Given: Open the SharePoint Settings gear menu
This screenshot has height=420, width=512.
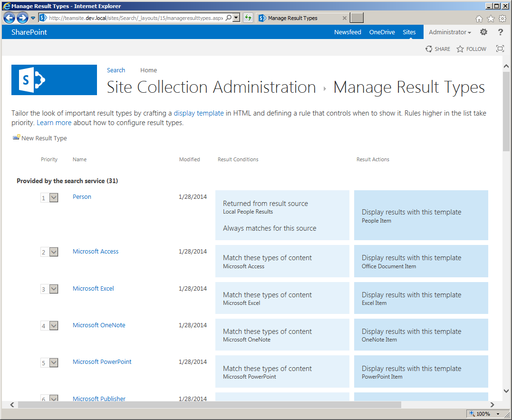Looking at the screenshot, I should pos(483,32).
